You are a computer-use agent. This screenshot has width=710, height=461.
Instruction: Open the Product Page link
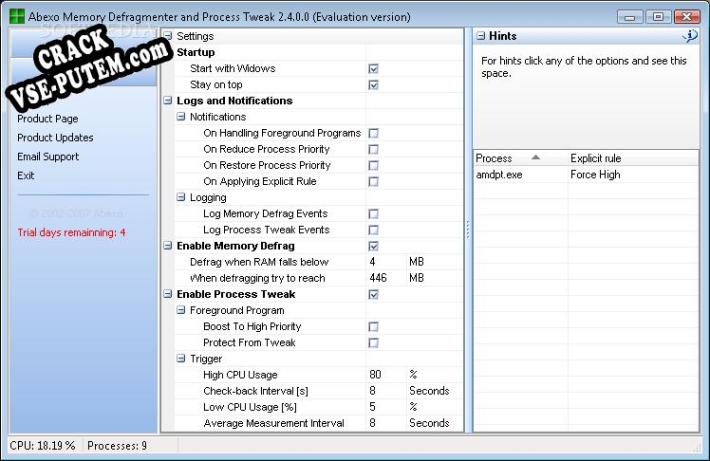[48, 119]
